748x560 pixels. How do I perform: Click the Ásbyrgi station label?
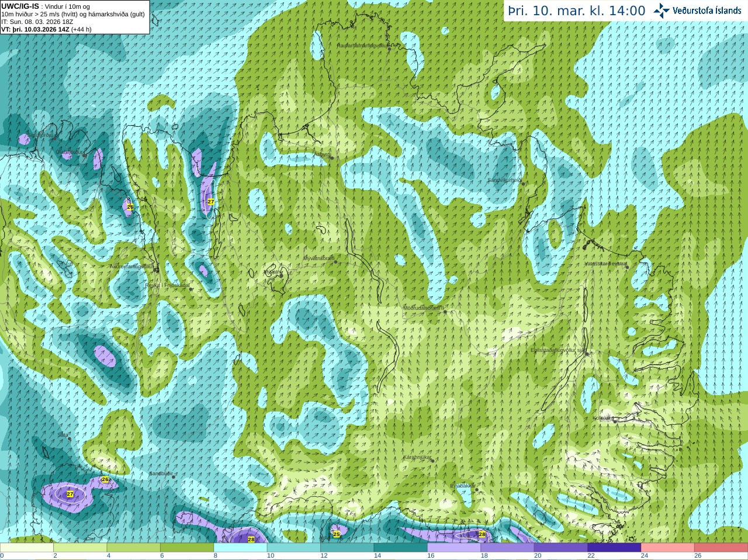322,154
